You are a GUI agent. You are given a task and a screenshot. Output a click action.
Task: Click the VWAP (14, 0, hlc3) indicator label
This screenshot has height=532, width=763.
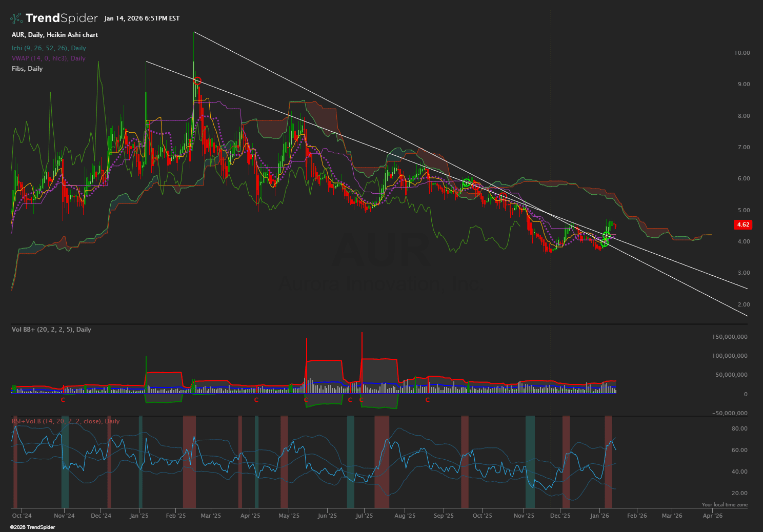(x=48, y=58)
